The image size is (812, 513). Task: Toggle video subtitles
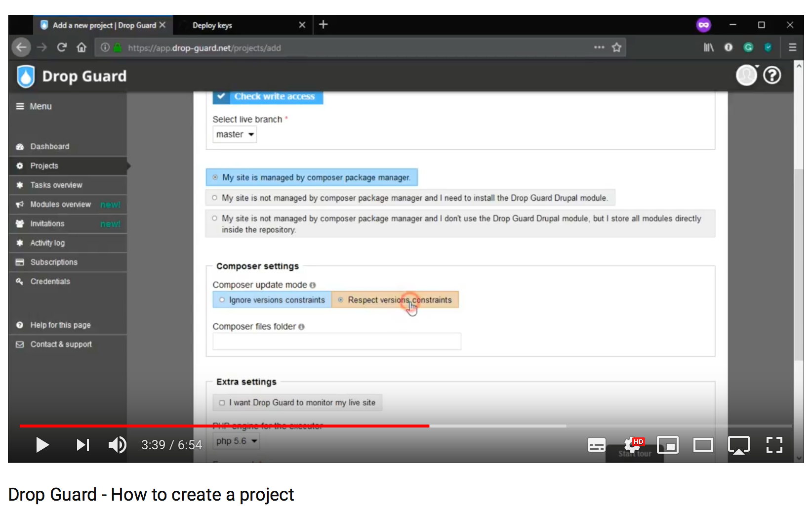[596, 445]
